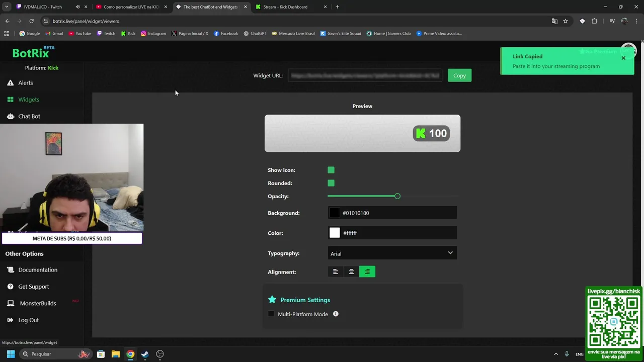The image size is (644, 362).
Task: Dismiss the Link Copied notification
Action: point(623,58)
